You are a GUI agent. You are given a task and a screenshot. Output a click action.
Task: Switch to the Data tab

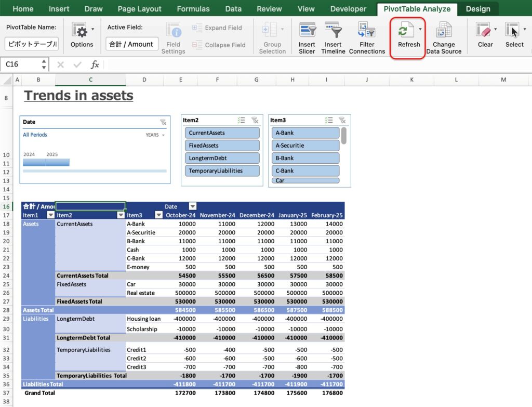click(233, 9)
